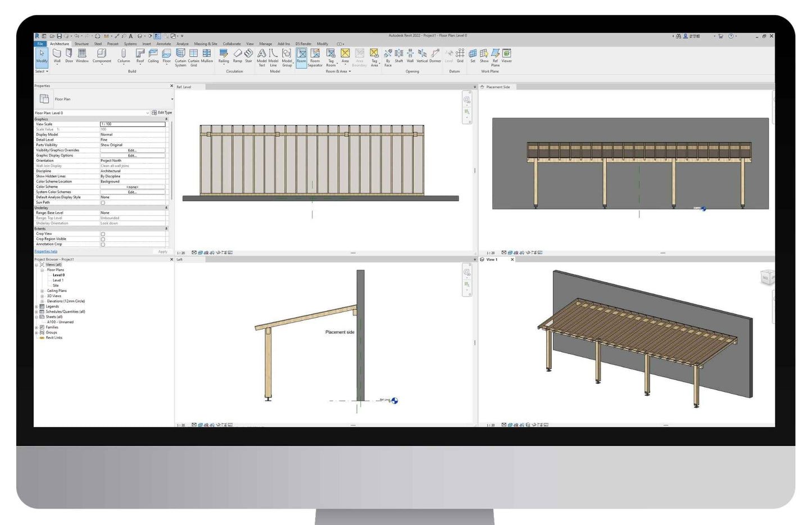Expand the Ceiling Plans tree node
The height and width of the screenshot is (525, 812).
42,291
